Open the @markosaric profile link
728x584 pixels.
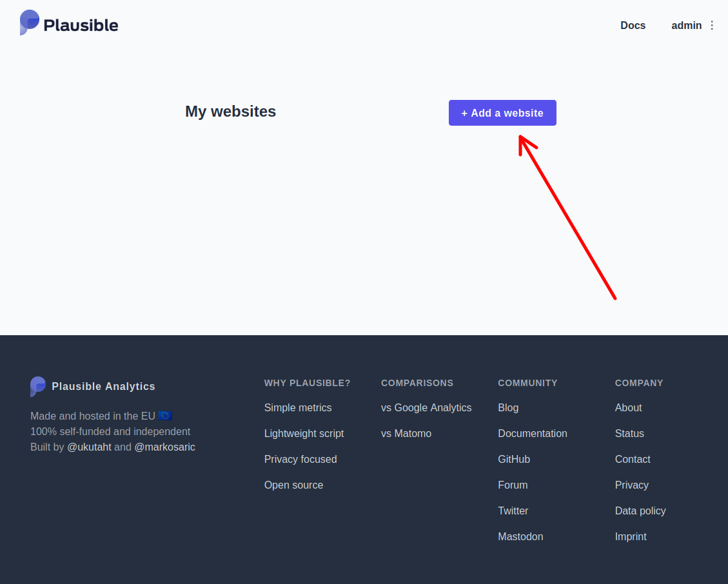click(164, 447)
